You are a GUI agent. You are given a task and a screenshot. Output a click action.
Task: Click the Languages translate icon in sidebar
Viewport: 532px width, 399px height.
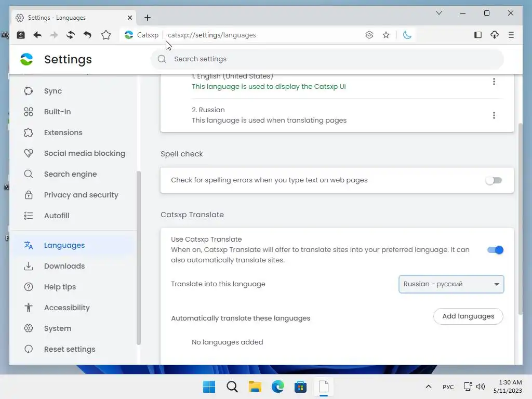point(29,245)
